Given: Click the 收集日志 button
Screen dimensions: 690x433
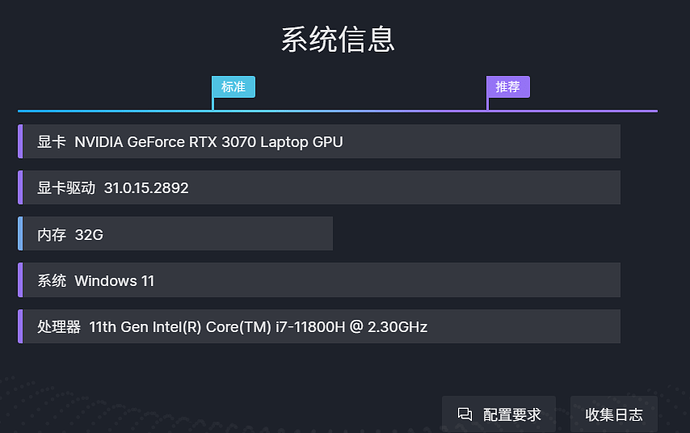Looking at the screenshot, I should tap(614, 414).
